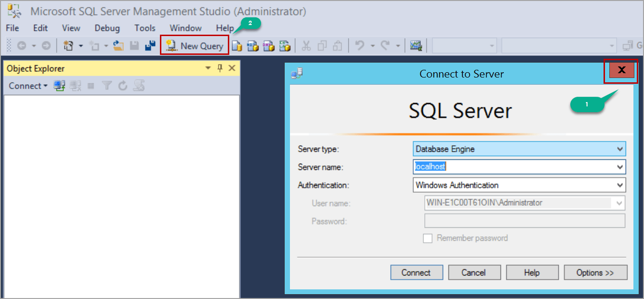Viewport: 644px width, 299px height.
Task: Click the Save icon on the toolbar
Action: [133, 45]
